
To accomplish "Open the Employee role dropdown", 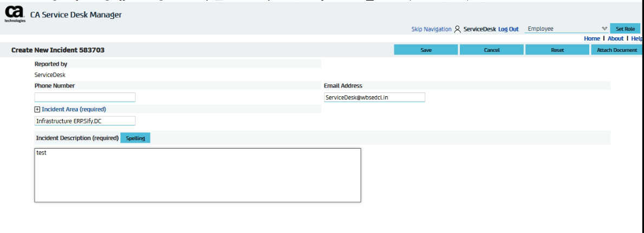I will pos(567,29).
